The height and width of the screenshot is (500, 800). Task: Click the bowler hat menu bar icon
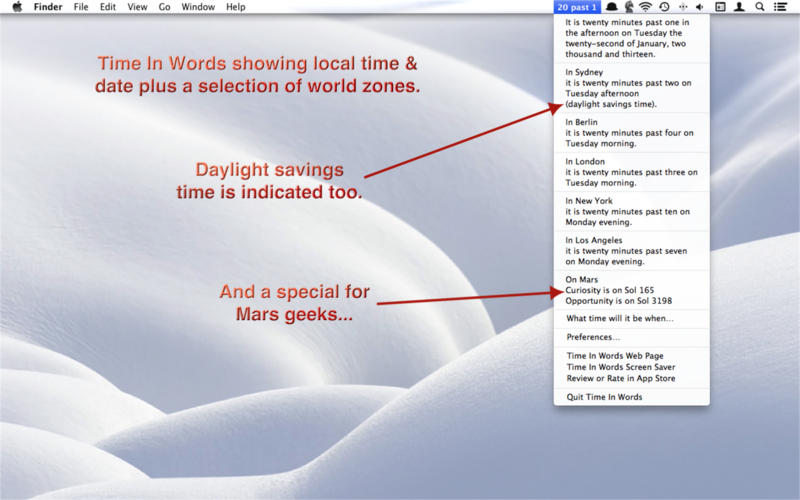click(x=611, y=7)
